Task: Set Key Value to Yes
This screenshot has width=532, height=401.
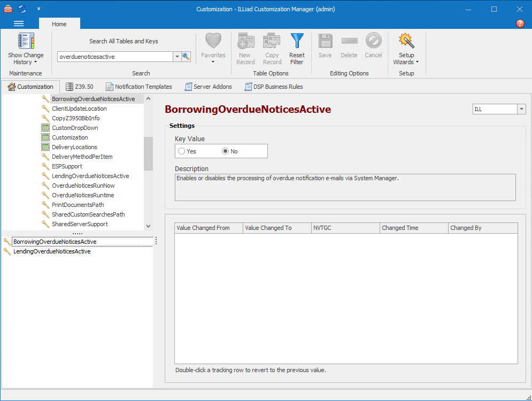Action: tap(182, 151)
